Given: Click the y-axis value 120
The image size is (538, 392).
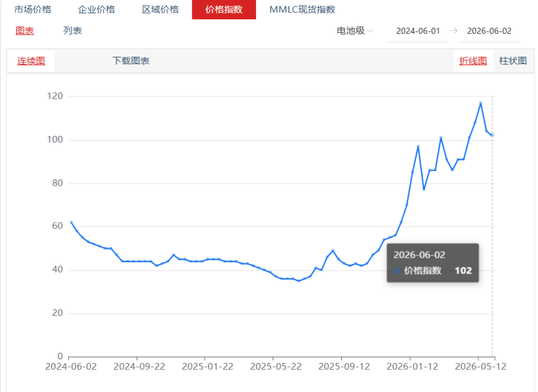Looking at the screenshot, I should pos(55,96).
